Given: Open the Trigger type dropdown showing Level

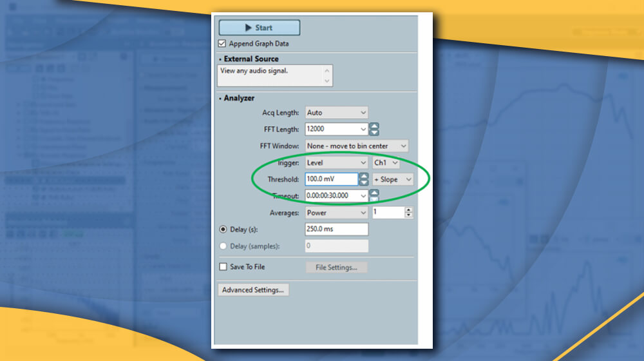Looking at the screenshot, I should (336, 162).
